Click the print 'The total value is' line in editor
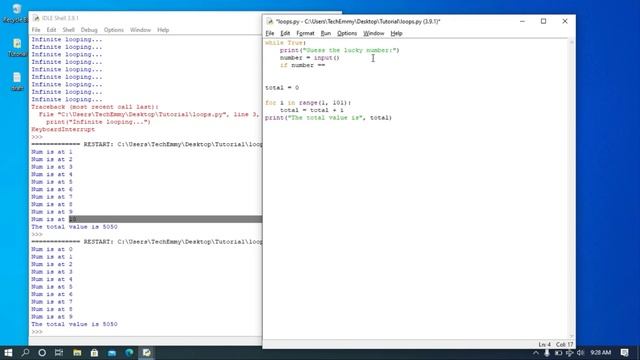 [328, 118]
